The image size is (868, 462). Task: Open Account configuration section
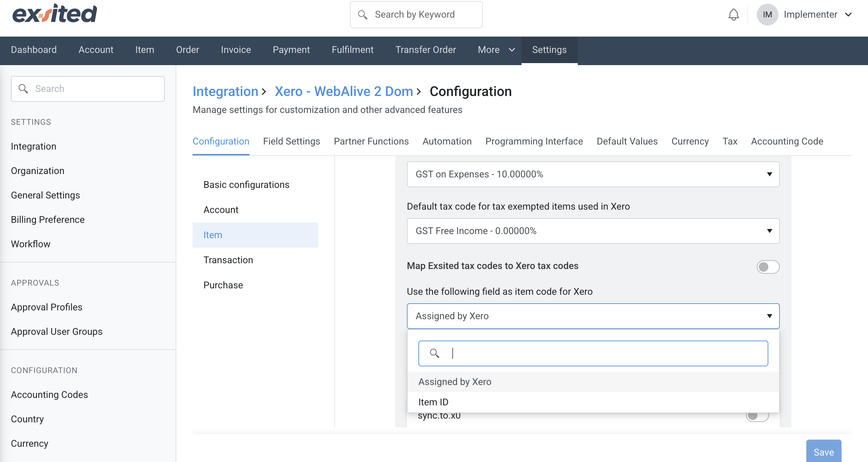pos(255,210)
